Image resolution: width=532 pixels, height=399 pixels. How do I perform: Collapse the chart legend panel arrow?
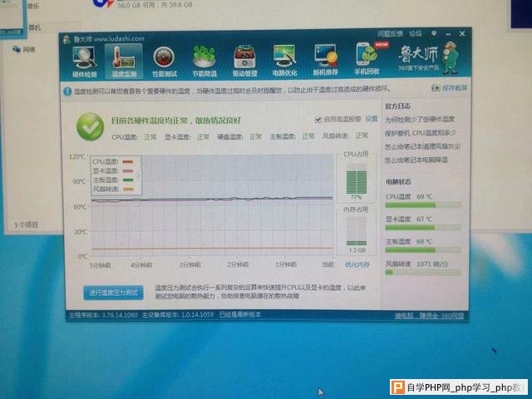139,175
